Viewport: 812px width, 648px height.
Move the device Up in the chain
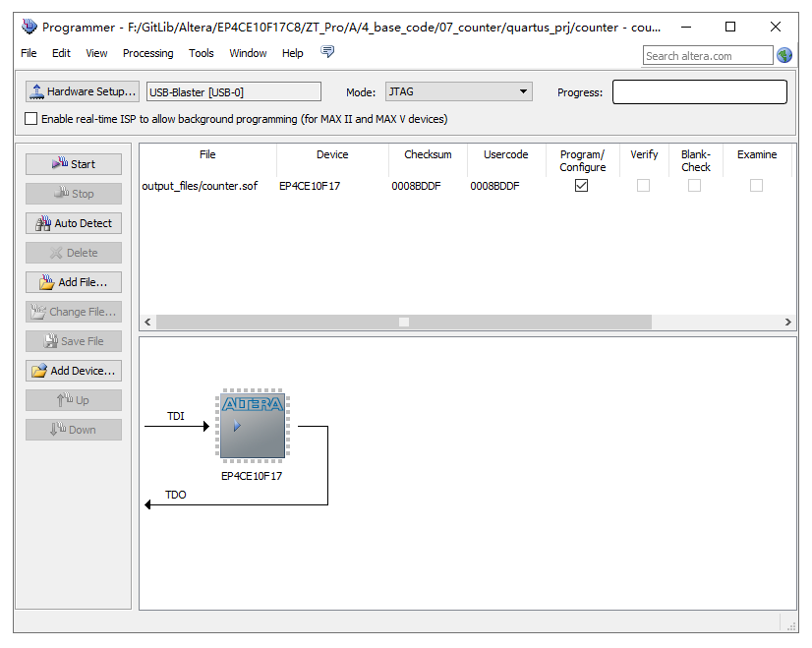tap(74, 400)
